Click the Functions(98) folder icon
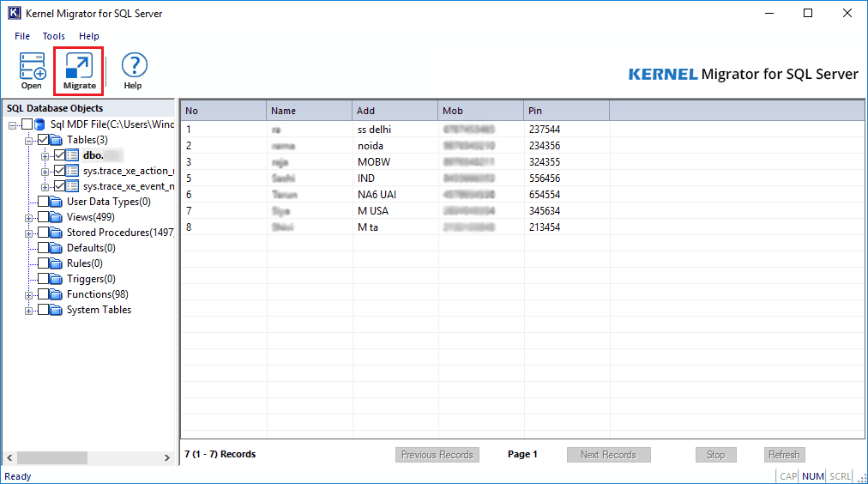The height and width of the screenshot is (484, 868). point(56,294)
